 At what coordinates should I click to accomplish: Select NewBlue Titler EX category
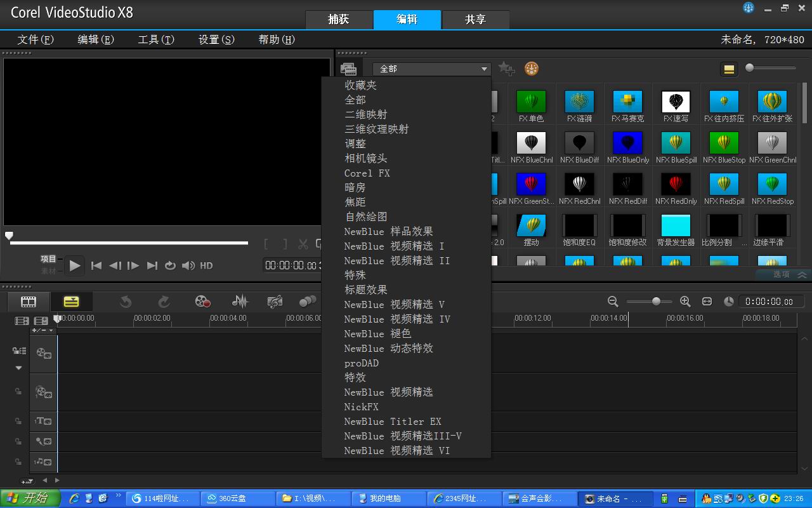[393, 422]
